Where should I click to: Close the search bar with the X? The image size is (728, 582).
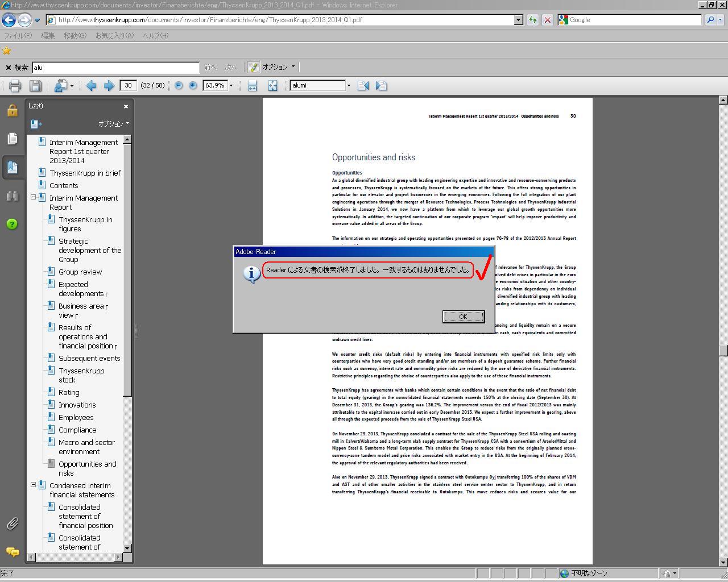[8, 68]
